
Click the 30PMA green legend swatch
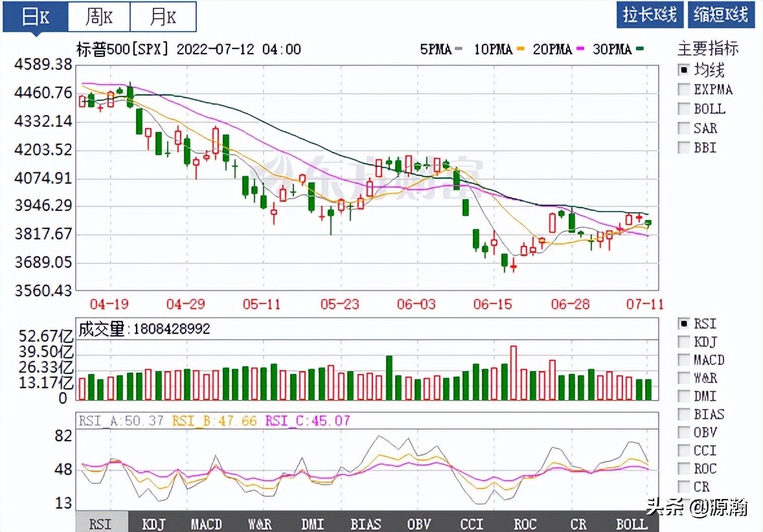coord(640,49)
